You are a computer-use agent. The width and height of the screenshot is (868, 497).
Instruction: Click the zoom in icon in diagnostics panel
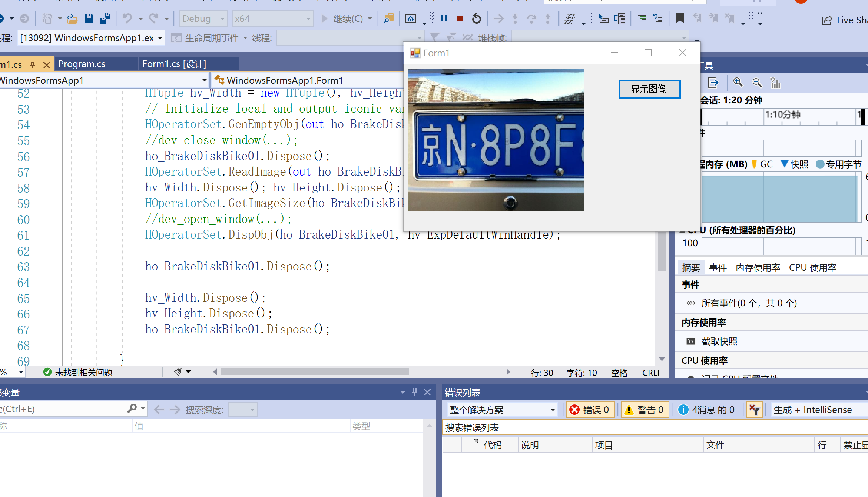[738, 83]
